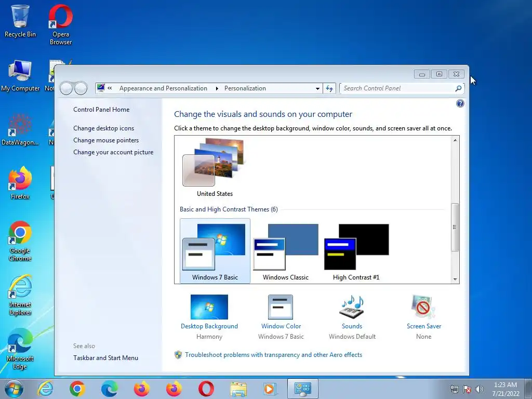This screenshot has width=532, height=399.
Task: Click the Forward navigation button
Action: pos(81,88)
